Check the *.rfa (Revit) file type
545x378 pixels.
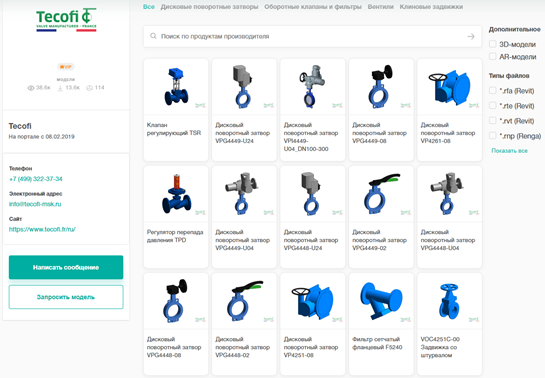[492, 90]
